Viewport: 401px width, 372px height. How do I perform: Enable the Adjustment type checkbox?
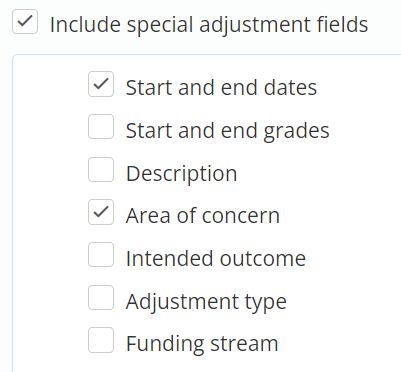(101, 297)
